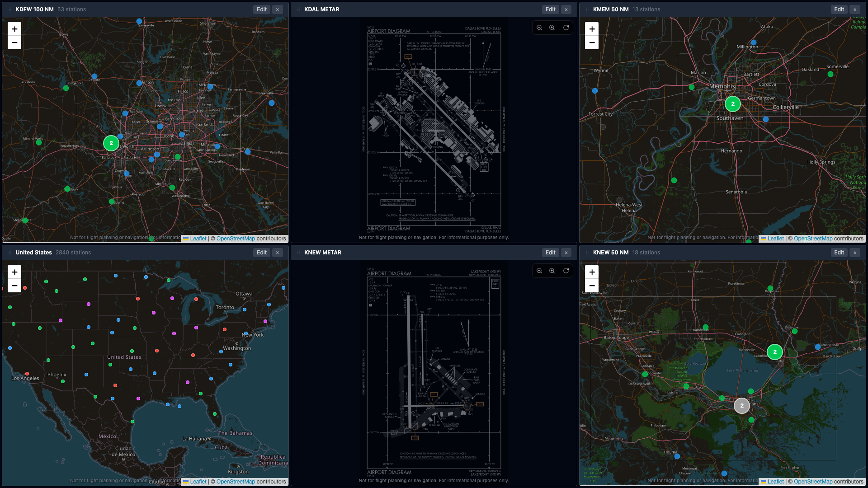Grab the KDFW 100 NM panel drag handle
Viewport: 868px width, 488px height.
pyautogui.click(x=9, y=9)
